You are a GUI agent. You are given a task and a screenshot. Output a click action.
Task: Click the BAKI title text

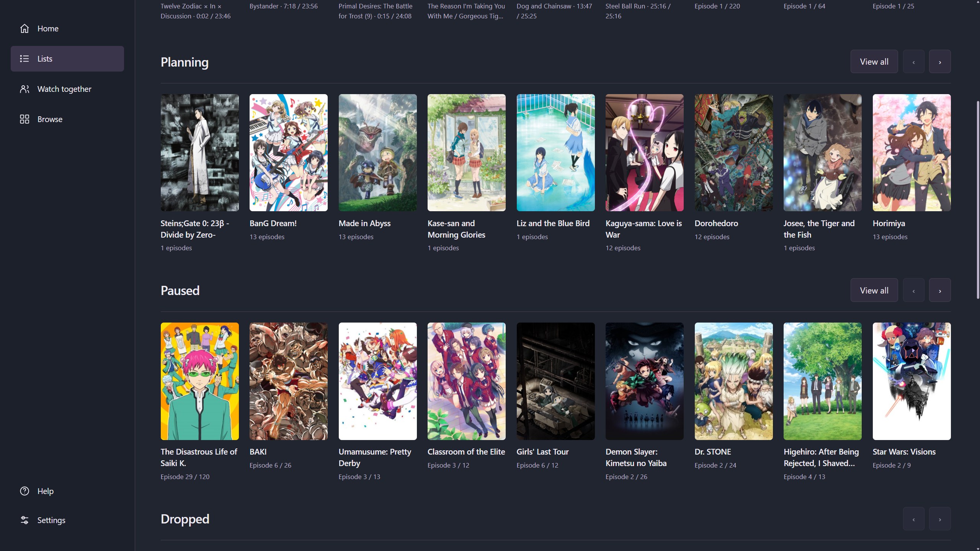tap(258, 452)
